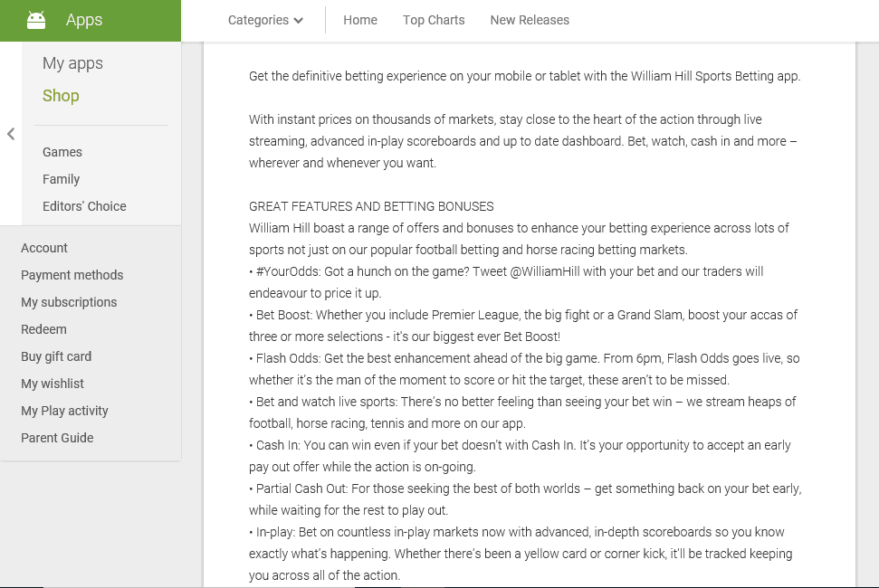Open My subscriptions
The image size is (879, 588).
[x=69, y=302]
